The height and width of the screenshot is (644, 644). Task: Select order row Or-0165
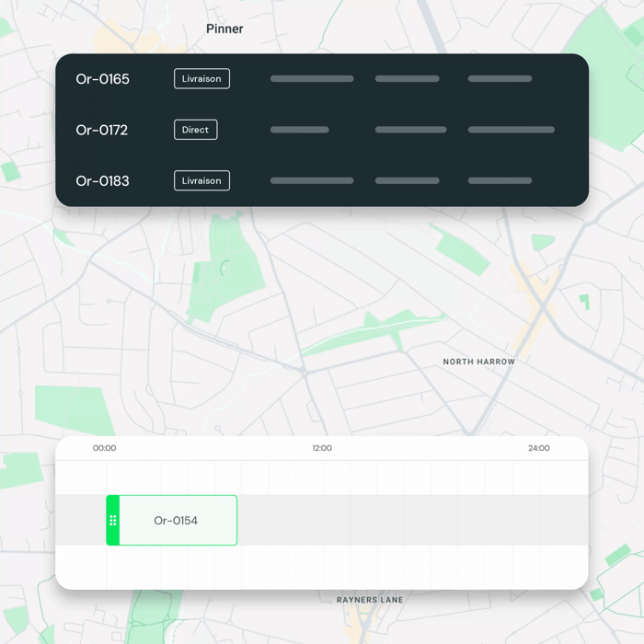tap(322, 78)
